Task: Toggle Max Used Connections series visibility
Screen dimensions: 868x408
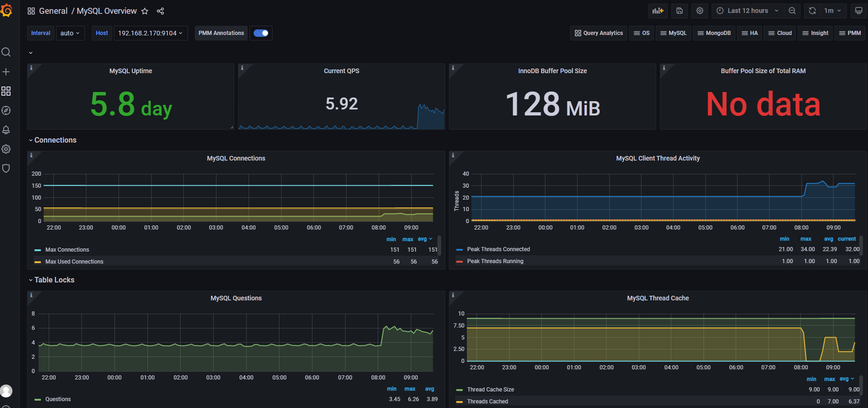Action: pyautogui.click(x=74, y=262)
